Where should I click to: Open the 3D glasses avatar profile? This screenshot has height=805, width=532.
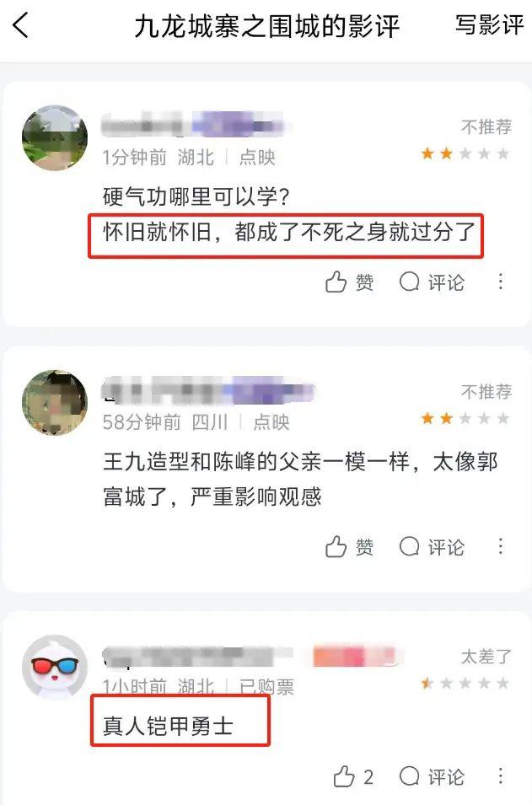(x=55, y=668)
